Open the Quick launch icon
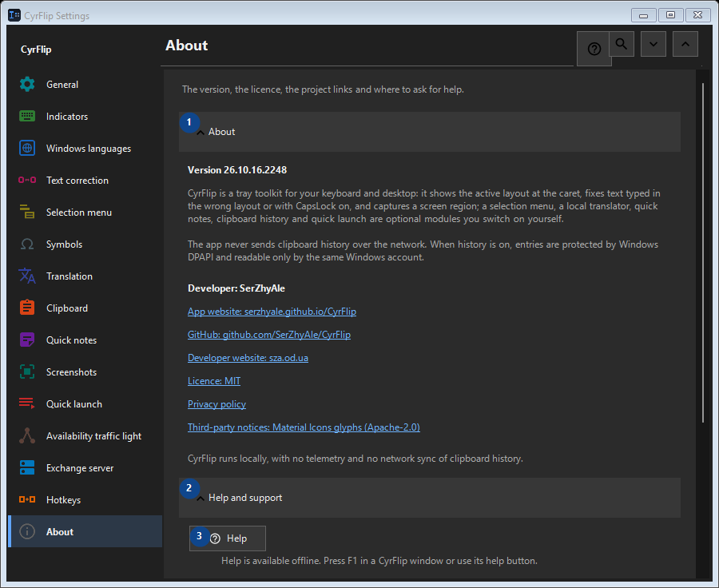 [27, 403]
